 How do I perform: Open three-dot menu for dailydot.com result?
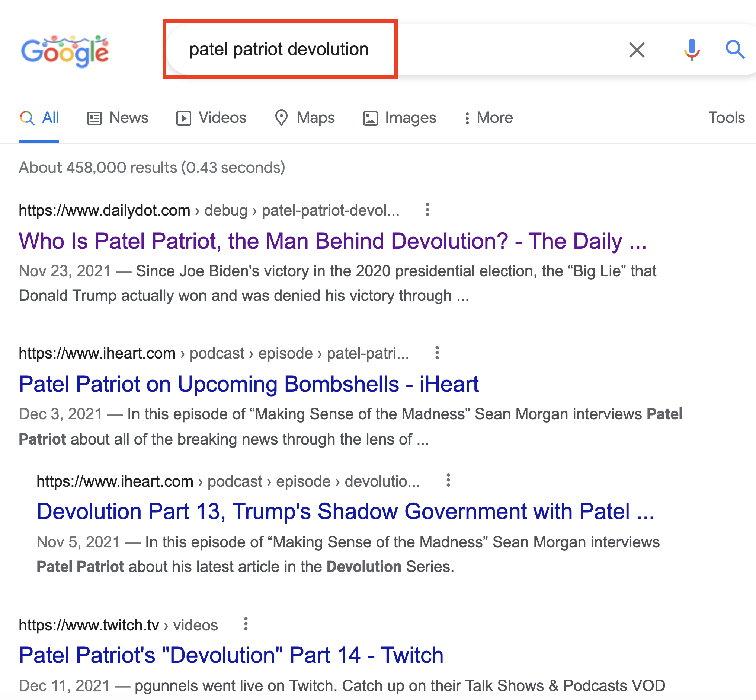pos(427,210)
